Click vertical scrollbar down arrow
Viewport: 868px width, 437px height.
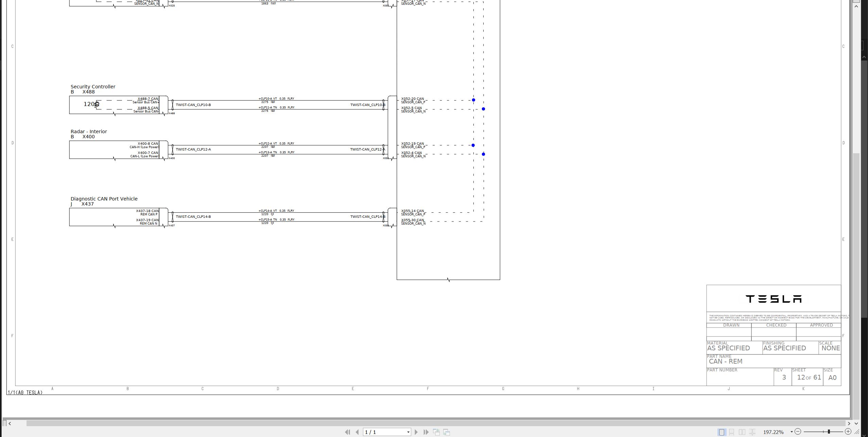pyautogui.click(x=856, y=423)
